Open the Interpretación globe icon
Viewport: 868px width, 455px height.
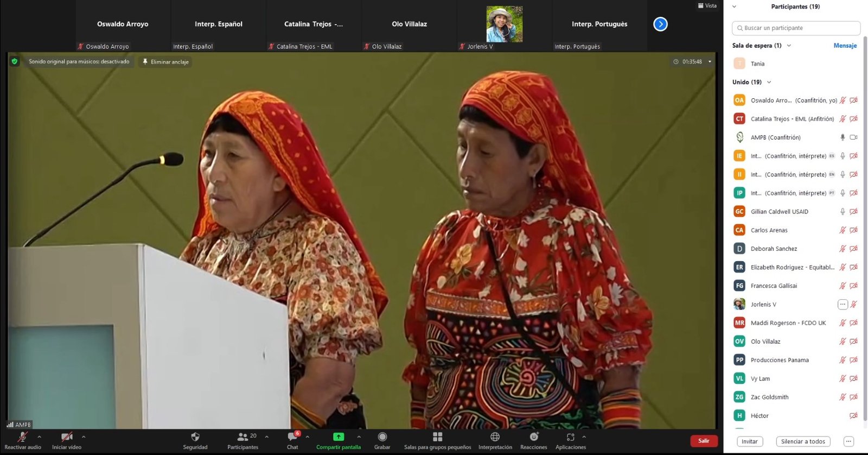click(495, 437)
